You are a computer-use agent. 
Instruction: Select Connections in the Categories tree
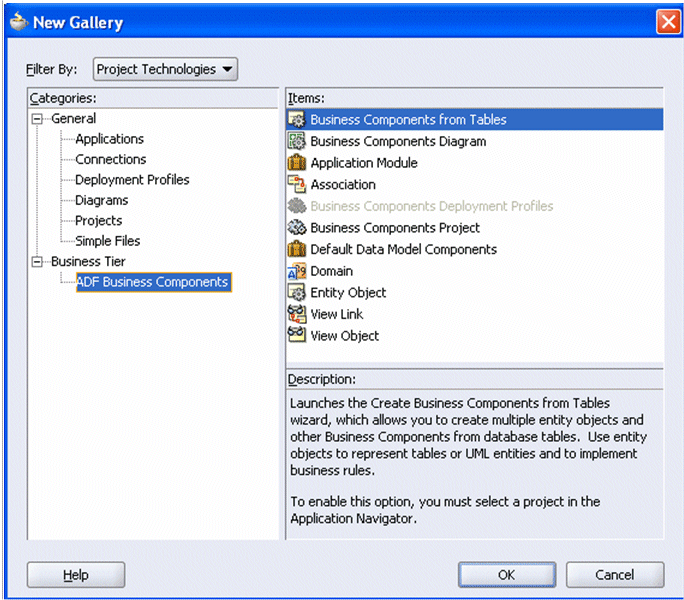click(110, 159)
